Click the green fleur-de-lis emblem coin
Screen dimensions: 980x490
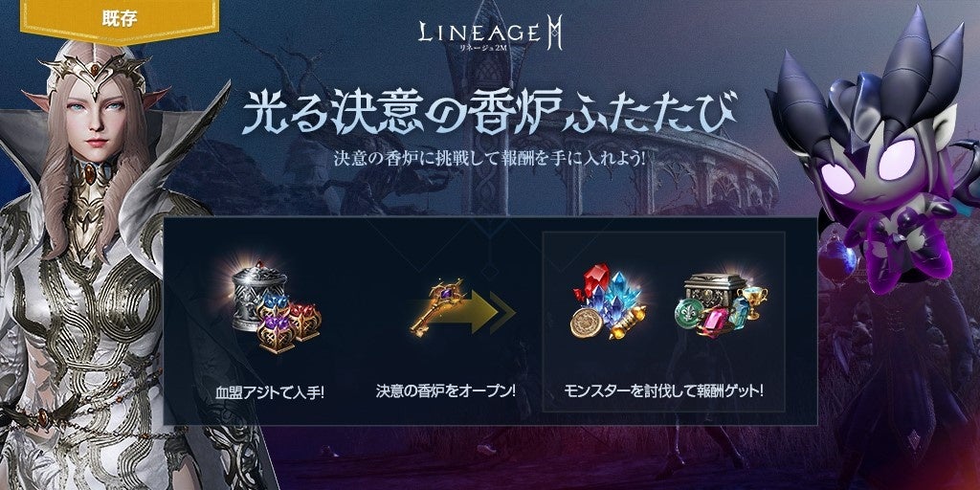pos(691,313)
